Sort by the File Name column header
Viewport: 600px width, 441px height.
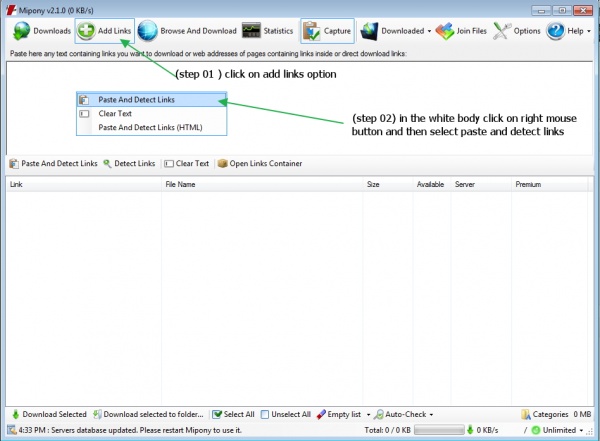(x=262, y=185)
